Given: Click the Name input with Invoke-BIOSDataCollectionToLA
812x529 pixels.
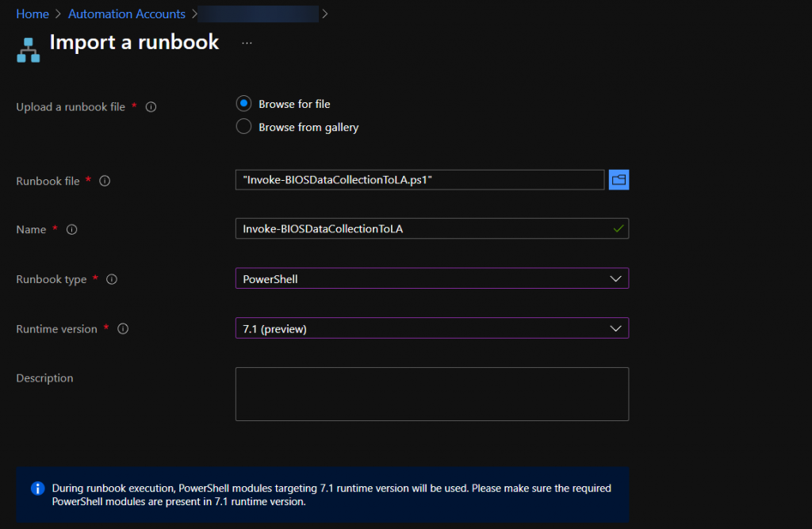Looking at the screenshot, I should tap(432, 228).
